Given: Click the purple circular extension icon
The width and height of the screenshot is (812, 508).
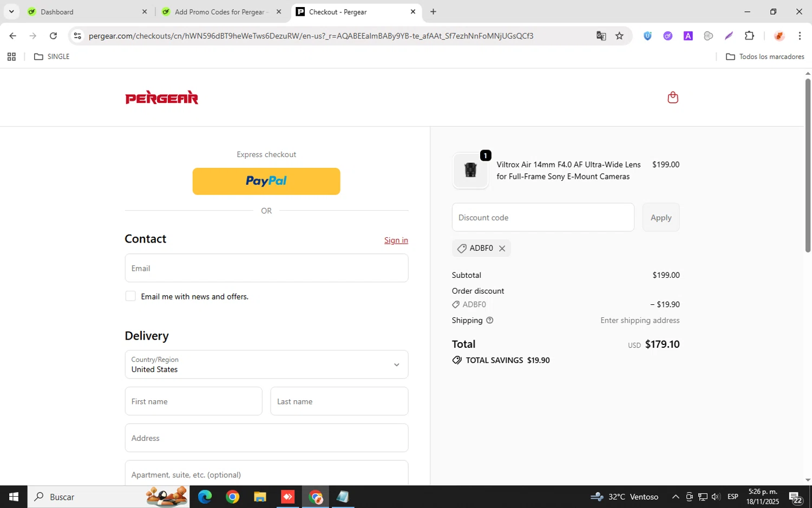Looking at the screenshot, I should 668,36.
